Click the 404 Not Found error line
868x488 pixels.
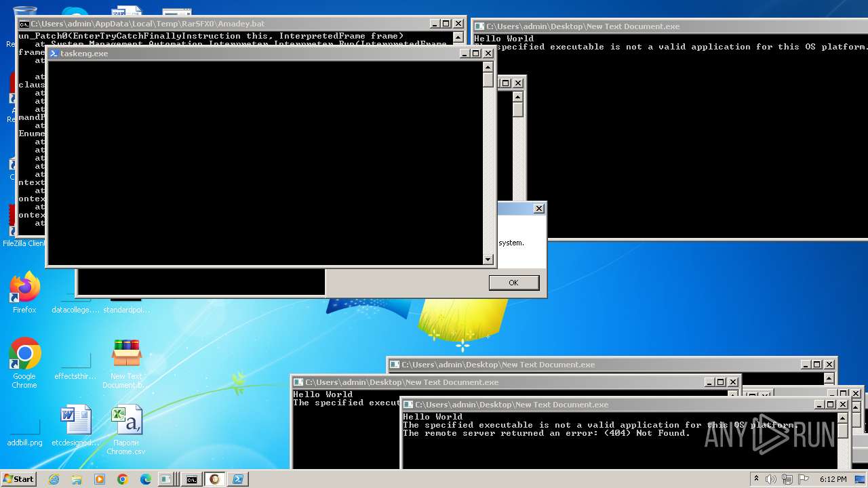[547, 433]
